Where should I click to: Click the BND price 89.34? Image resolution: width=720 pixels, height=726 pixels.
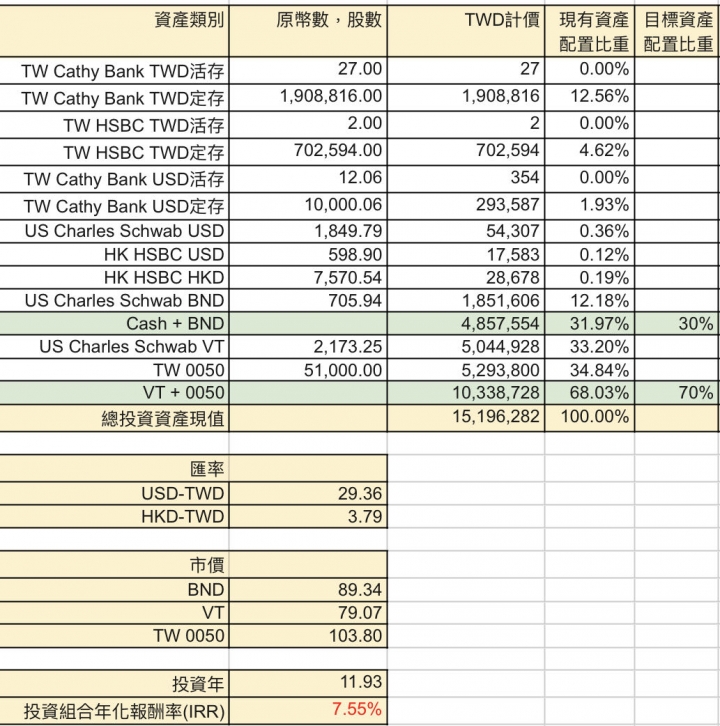click(308, 589)
